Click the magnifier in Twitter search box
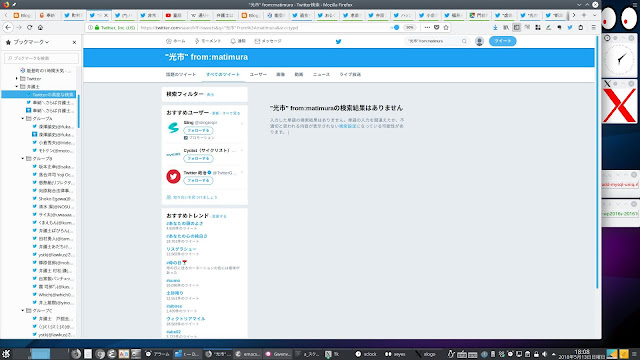Screen dimensions: 640x360 [x=464, y=41]
